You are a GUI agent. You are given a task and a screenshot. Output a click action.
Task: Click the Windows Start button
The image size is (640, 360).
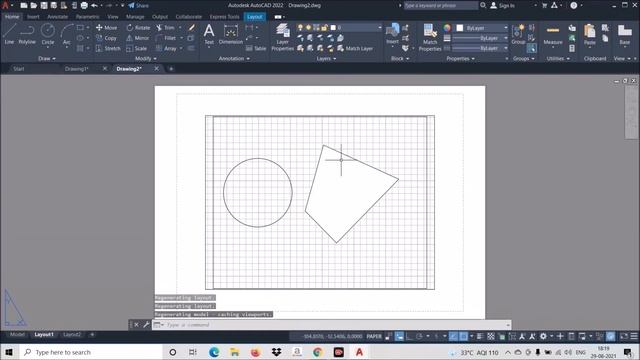(9, 352)
